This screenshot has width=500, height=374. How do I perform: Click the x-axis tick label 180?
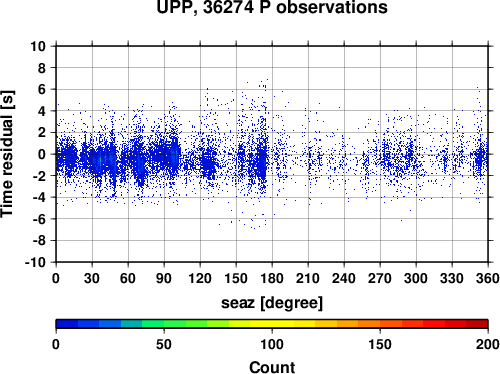(x=272, y=278)
